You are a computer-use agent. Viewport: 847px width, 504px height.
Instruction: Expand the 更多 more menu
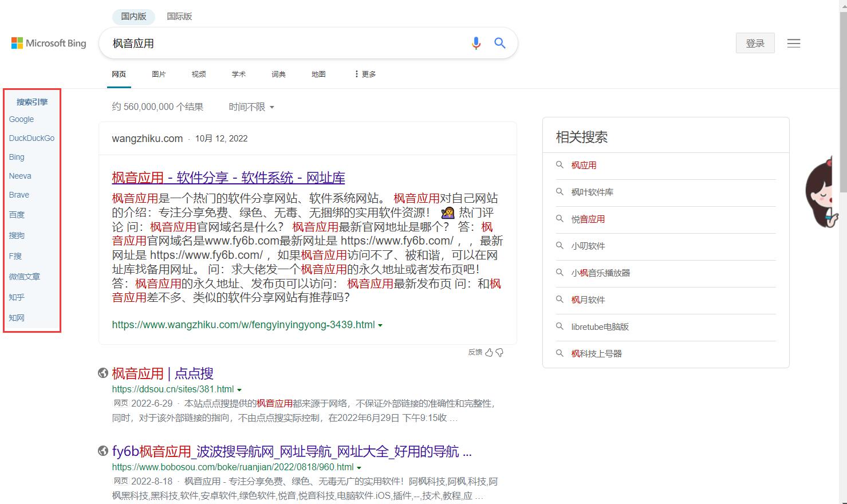[365, 74]
